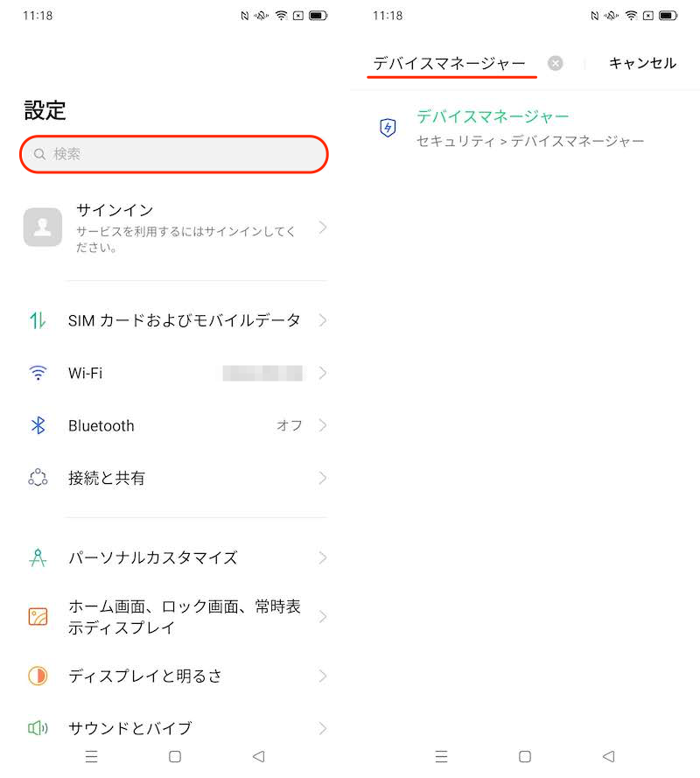Screen dimensions: 700x778
Task: Tap the キャンセル button
Action: tap(642, 63)
